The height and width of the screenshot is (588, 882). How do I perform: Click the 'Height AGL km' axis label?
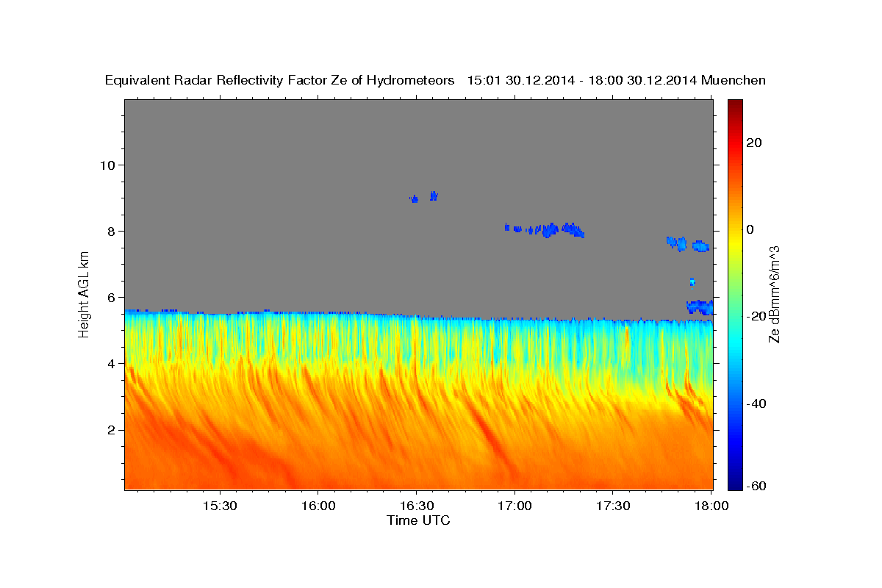[85, 294]
